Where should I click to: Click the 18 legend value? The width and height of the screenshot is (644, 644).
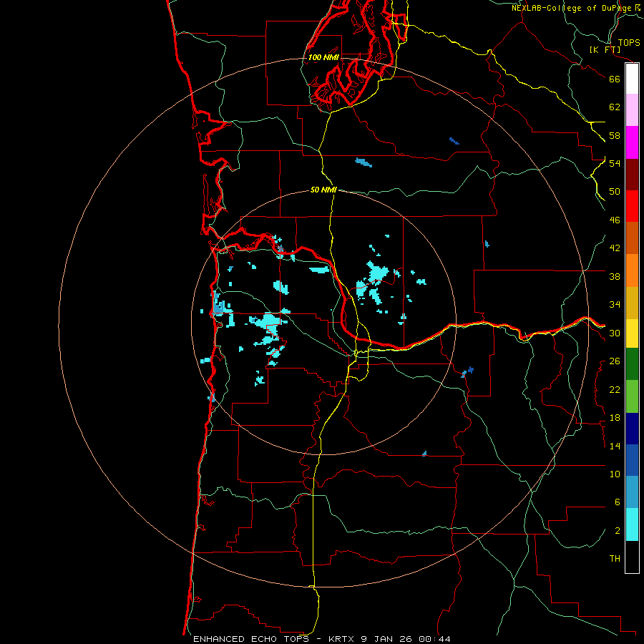pyautogui.click(x=615, y=418)
